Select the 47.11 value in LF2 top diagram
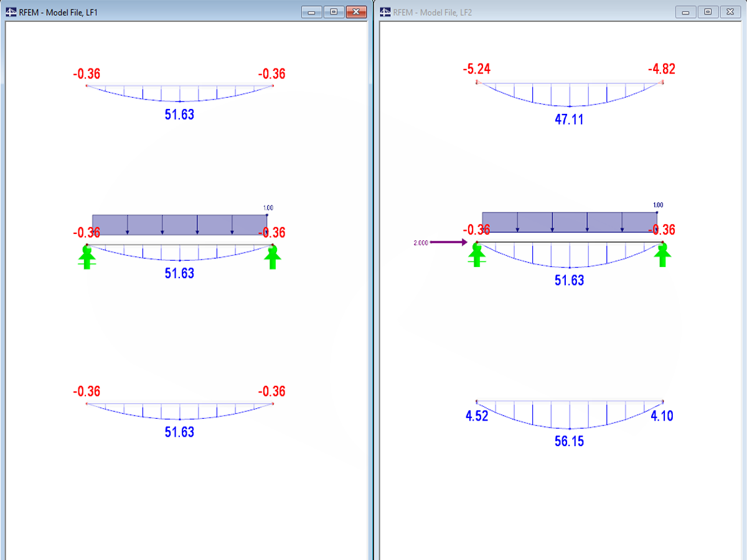 568,119
